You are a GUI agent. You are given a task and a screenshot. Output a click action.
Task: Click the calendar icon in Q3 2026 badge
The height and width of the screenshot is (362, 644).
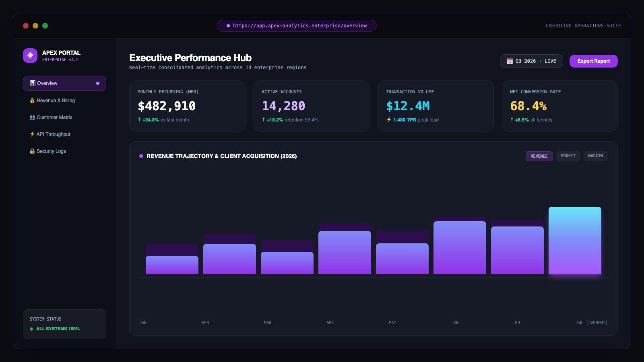510,61
